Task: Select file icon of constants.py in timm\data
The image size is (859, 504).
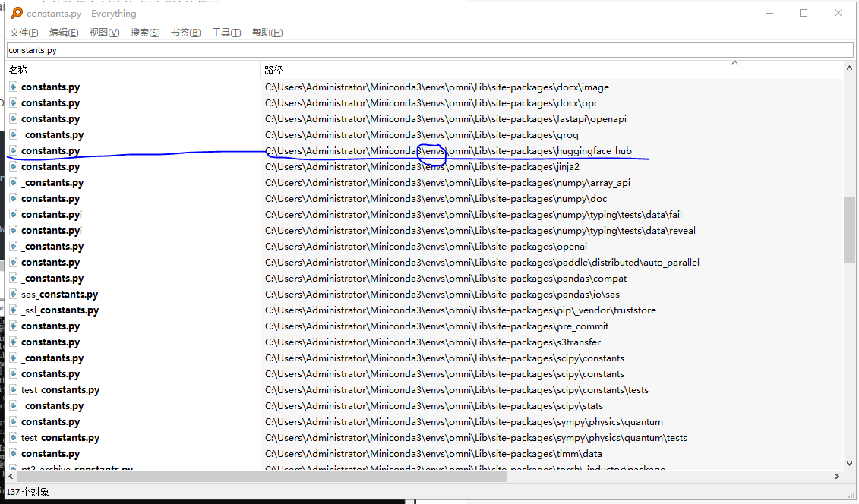Action: coord(13,453)
